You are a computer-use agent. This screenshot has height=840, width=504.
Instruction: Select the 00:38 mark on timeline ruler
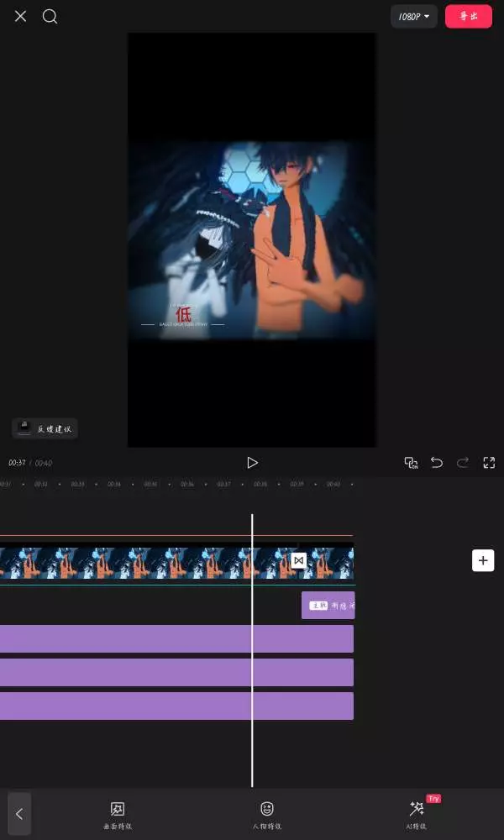tap(260, 485)
